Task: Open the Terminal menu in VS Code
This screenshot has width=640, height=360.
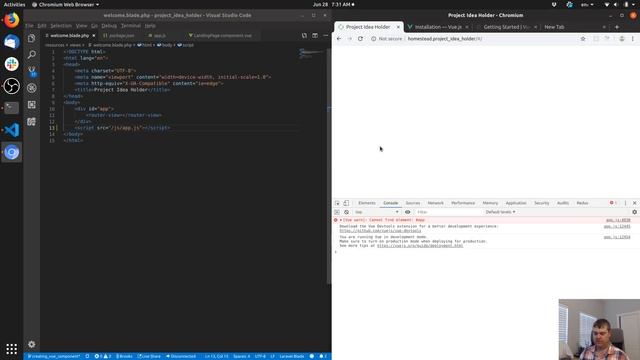Action: 131,26
